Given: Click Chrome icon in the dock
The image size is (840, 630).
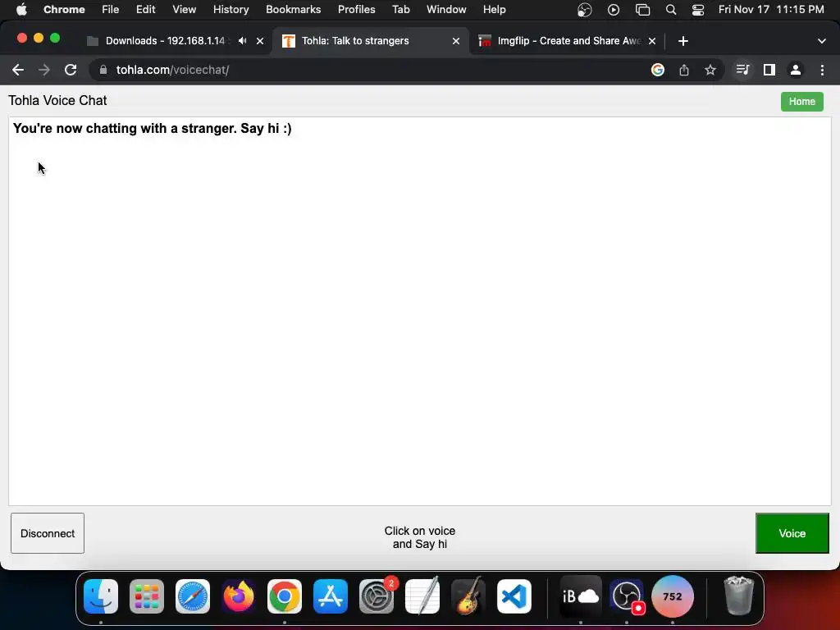Looking at the screenshot, I should [x=285, y=596].
